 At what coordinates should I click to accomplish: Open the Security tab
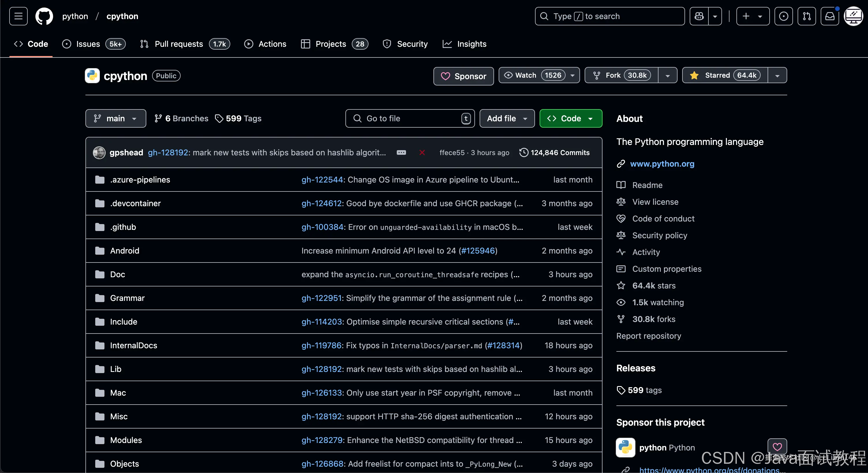[x=405, y=44]
